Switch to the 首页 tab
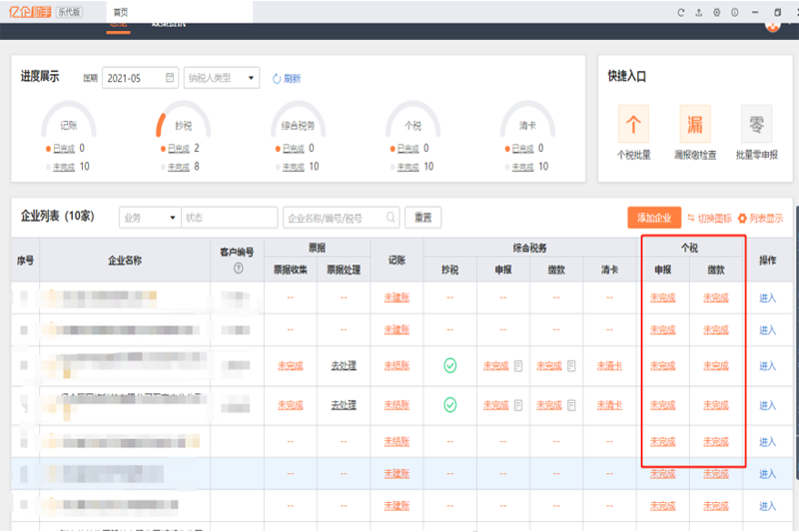The height and width of the screenshot is (532, 799). (x=119, y=12)
